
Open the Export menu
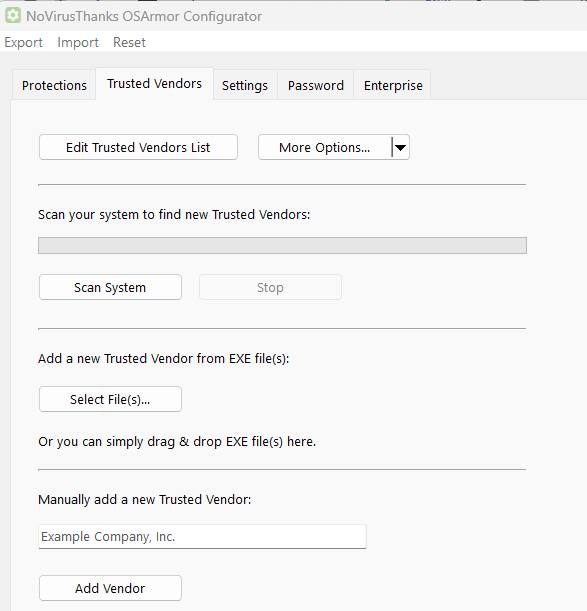(x=23, y=42)
